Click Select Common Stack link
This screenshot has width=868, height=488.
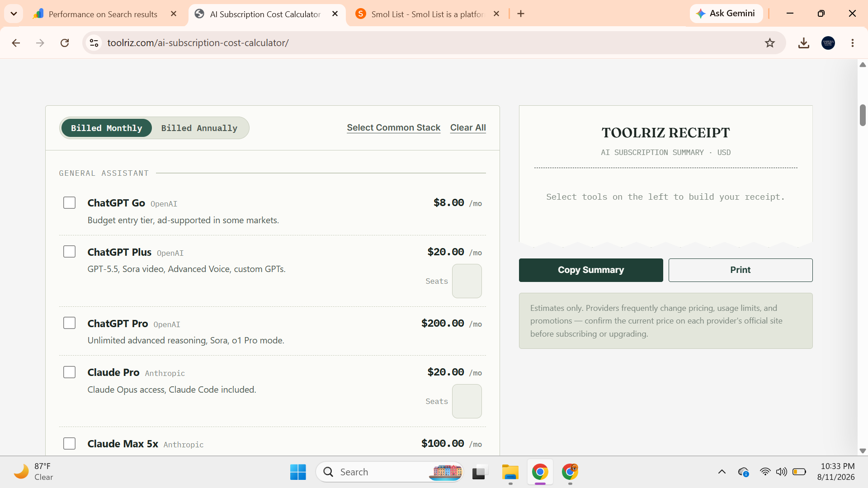[394, 128]
